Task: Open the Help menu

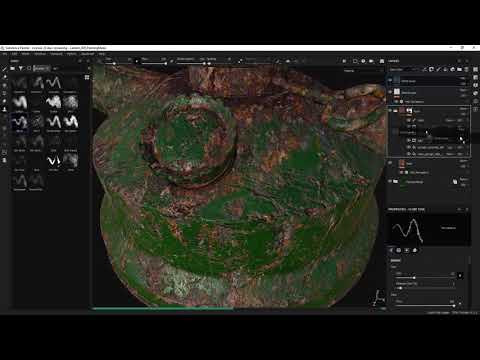Action: 102,54
